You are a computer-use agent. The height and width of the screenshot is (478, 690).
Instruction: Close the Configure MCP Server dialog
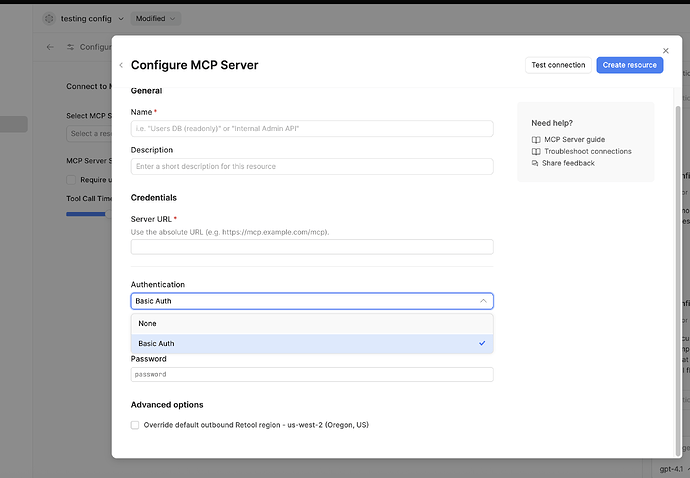click(666, 50)
